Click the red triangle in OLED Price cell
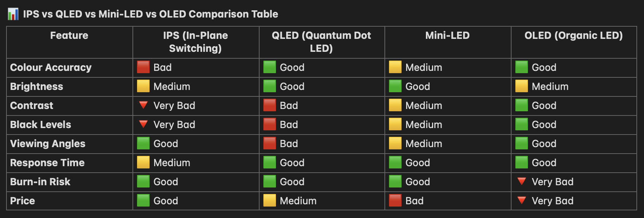Screen dimensions: 644x218 point(521,200)
